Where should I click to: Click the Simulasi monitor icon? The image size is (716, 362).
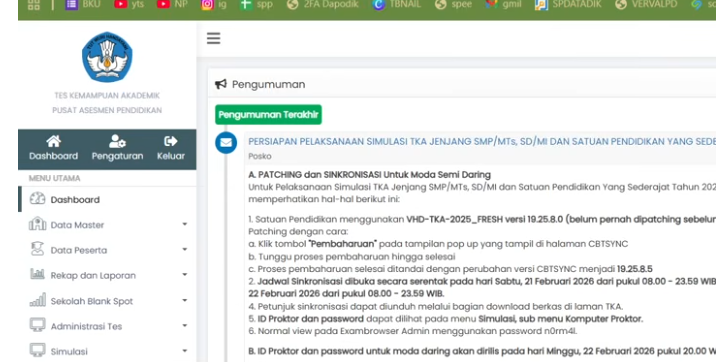tap(37, 351)
